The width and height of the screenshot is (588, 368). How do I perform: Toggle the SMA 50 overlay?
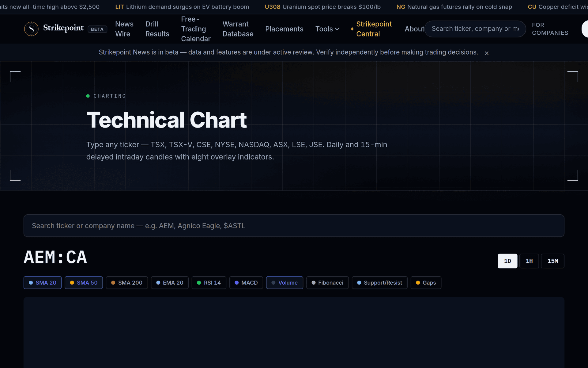pos(84,283)
